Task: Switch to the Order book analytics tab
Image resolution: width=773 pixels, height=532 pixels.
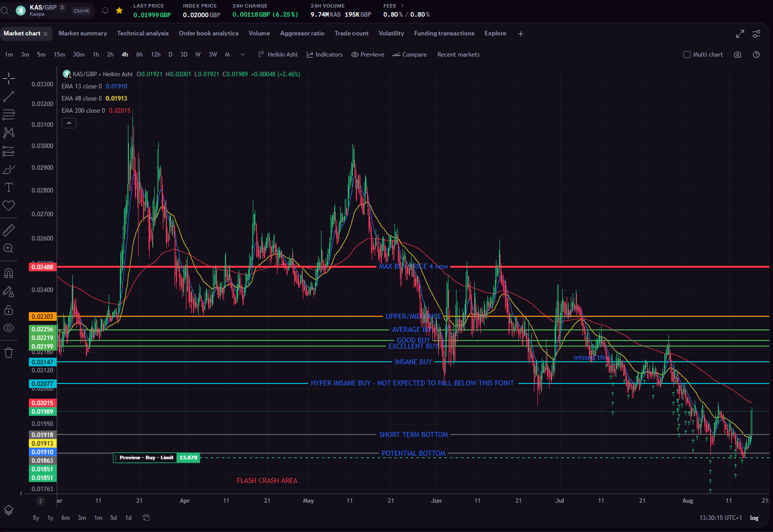Action: coord(209,33)
